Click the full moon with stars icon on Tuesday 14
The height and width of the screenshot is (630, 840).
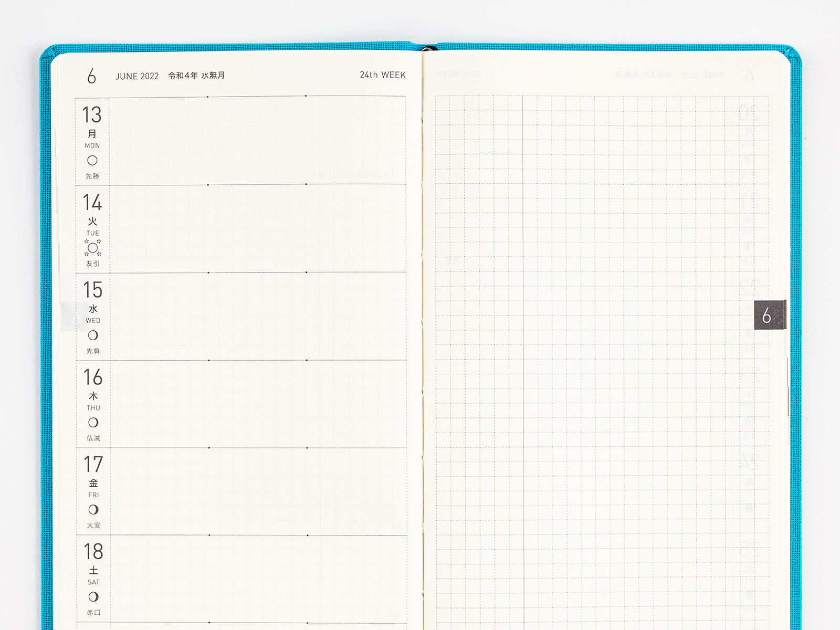(x=93, y=248)
